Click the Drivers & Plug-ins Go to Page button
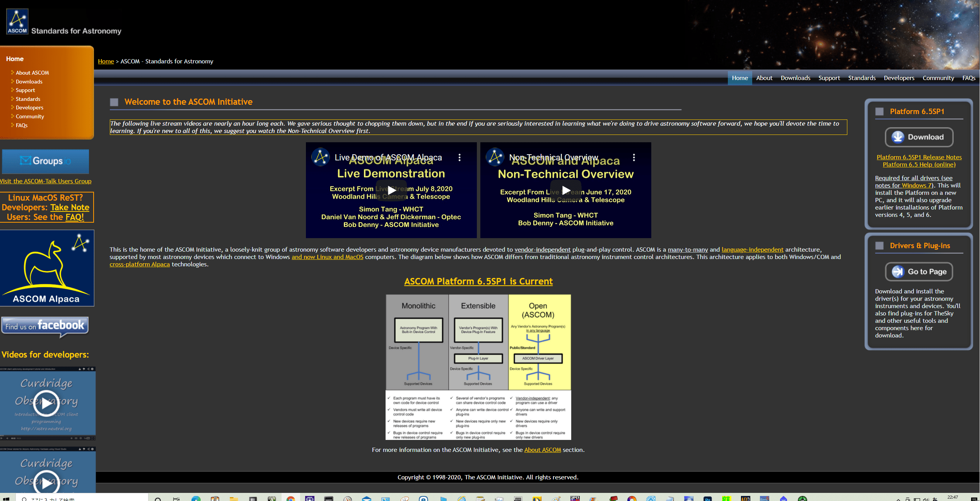 pyautogui.click(x=919, y=272)
